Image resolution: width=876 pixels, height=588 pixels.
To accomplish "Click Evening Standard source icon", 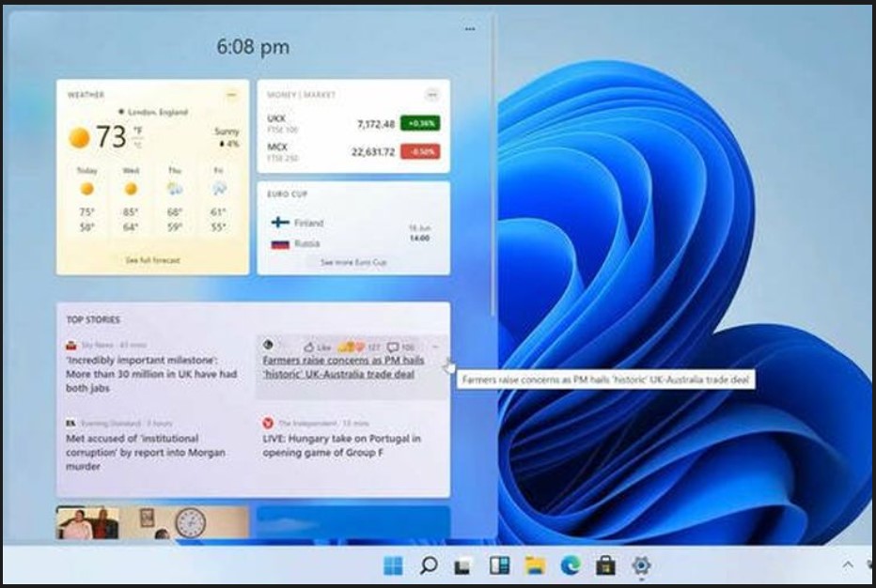I will pos(70,424).
